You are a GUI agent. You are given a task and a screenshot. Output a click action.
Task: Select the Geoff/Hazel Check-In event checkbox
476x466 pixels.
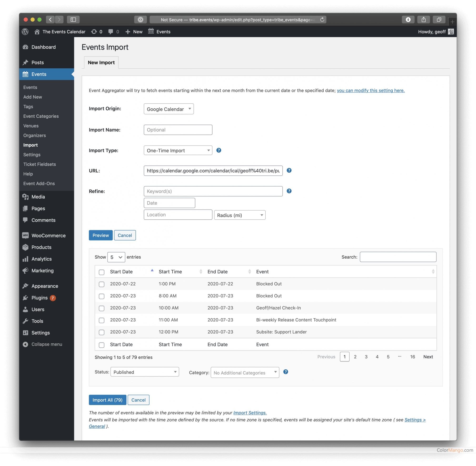pos(102,308)
